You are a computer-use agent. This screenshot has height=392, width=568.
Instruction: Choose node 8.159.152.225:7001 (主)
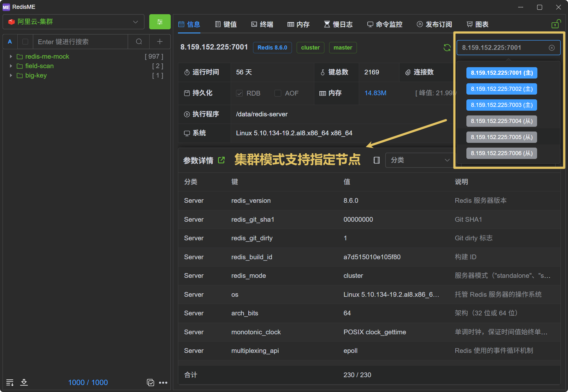point(502,73)
